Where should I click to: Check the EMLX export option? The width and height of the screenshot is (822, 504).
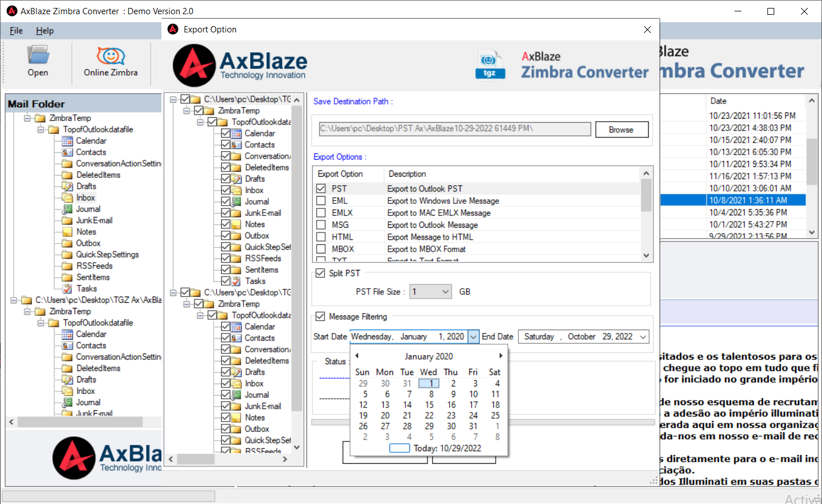point(321,213)
